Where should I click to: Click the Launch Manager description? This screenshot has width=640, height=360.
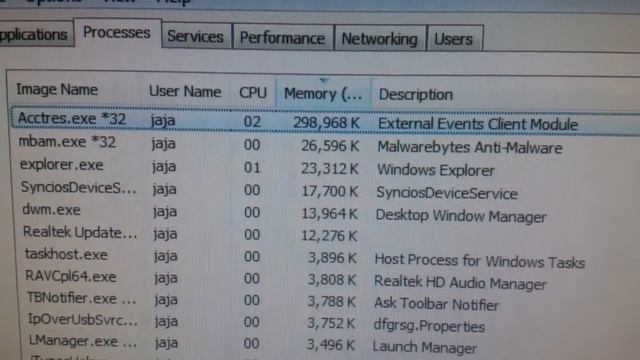pyautogui.click(x=424, y=347)
